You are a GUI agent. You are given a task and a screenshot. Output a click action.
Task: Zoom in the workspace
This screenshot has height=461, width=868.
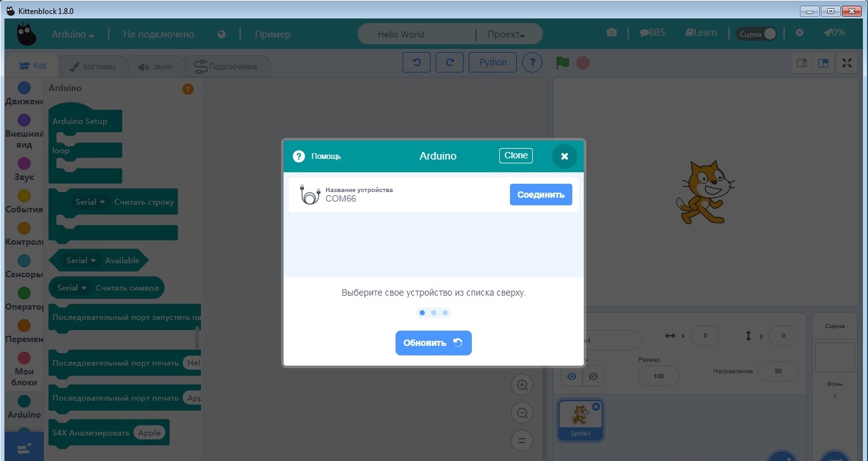522,385
